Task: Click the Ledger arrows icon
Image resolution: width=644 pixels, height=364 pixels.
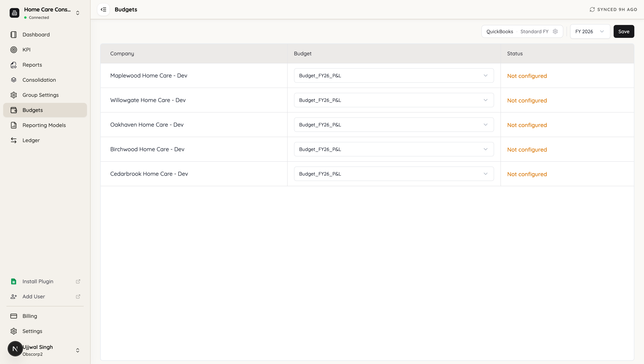Action: 13,140
